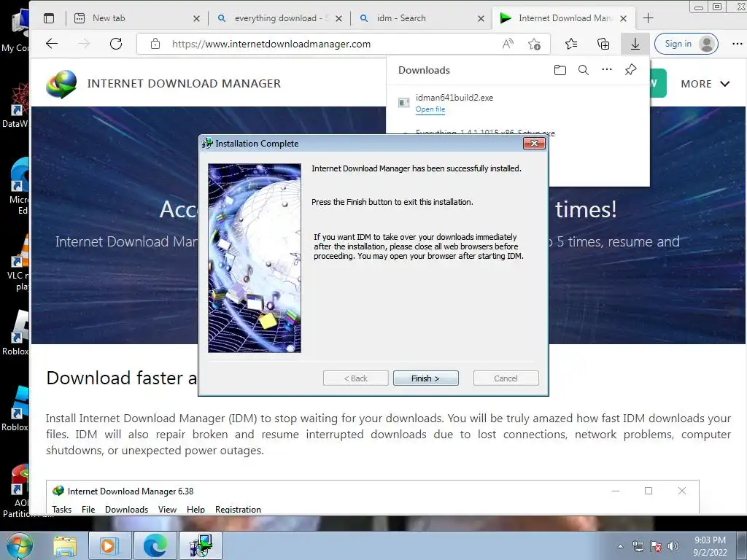Screen dimensions: 747x560
Task: Click Registration menu in IDM screenshot
Action: click(238, 509)
